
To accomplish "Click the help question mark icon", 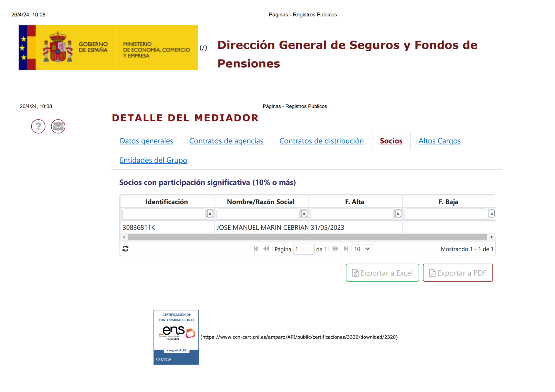I will coord(38,126).
